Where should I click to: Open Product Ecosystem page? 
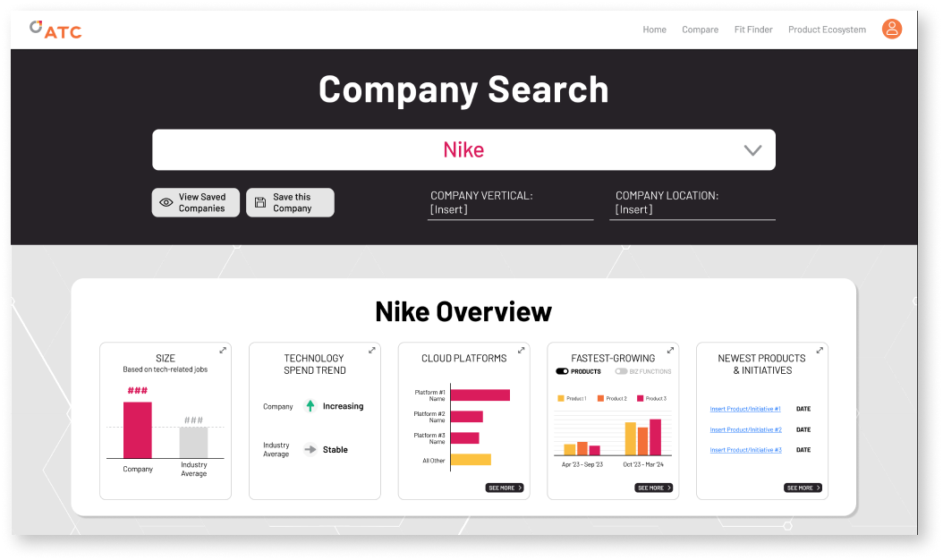click(827, 30)
